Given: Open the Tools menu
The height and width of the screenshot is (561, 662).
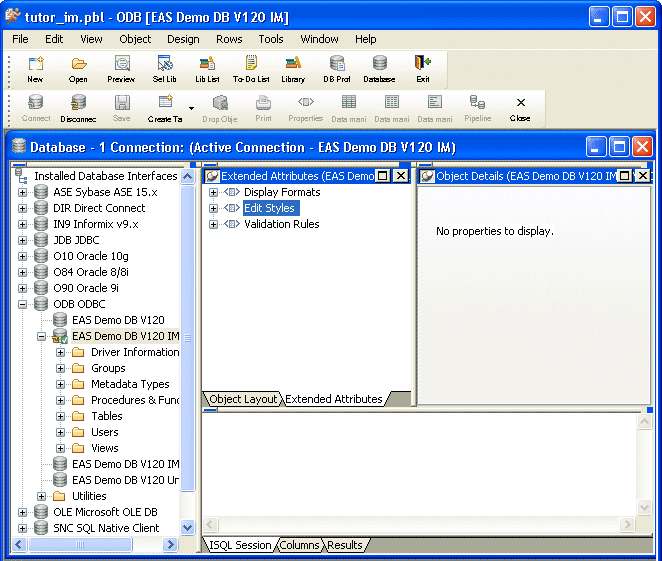Looking at the screenshot, I should (x=271, y=39).
